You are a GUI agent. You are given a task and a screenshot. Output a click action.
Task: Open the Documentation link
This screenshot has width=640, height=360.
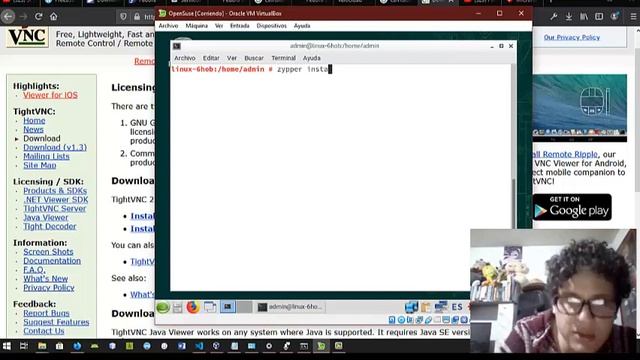[52, 261]
